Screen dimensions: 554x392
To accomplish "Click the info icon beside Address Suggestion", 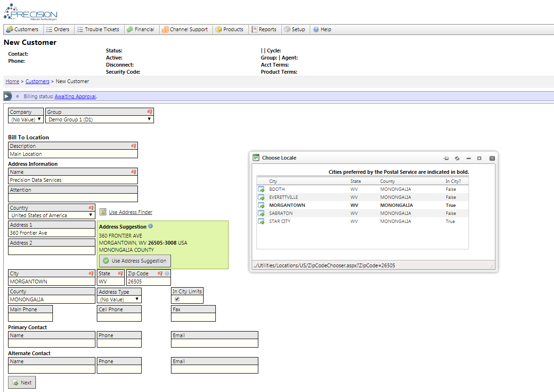I will [151, 226].
